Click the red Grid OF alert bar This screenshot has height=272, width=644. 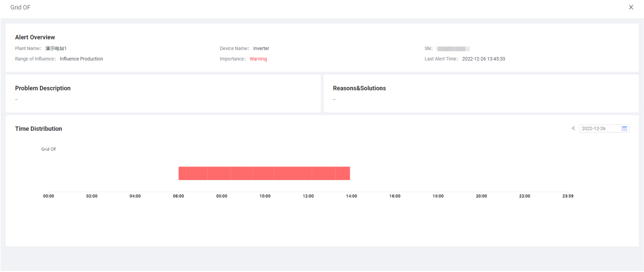pyautogui.click(x=264, y=173)
